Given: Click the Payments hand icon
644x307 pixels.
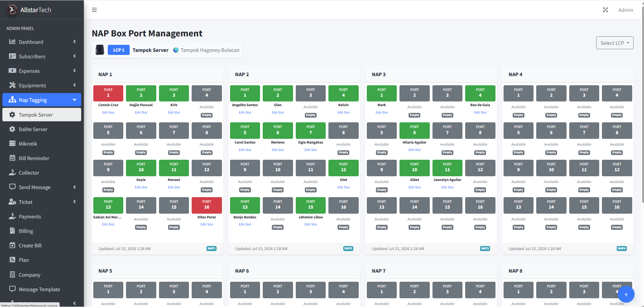Looking at the screenshot, I should coord(12,216).
